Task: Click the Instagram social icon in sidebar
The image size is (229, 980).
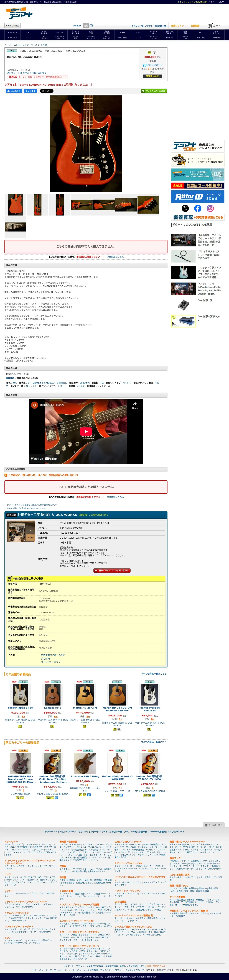Action: (210, 208)
